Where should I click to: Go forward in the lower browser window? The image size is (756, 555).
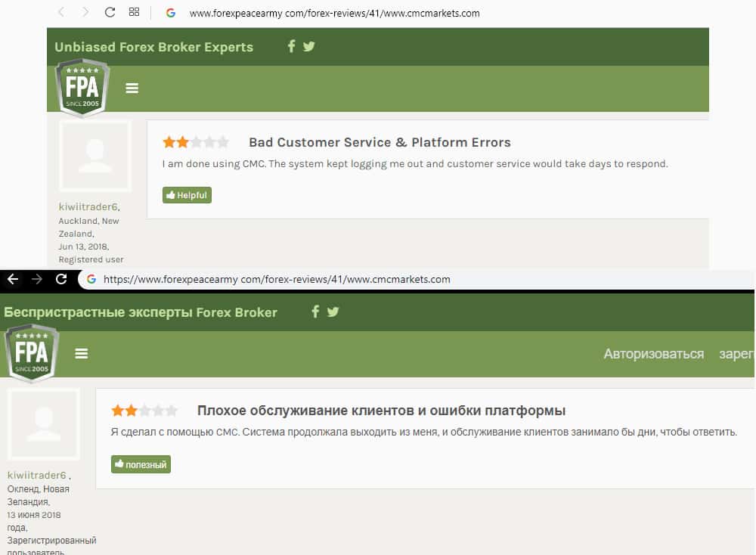tap(37, 279)
